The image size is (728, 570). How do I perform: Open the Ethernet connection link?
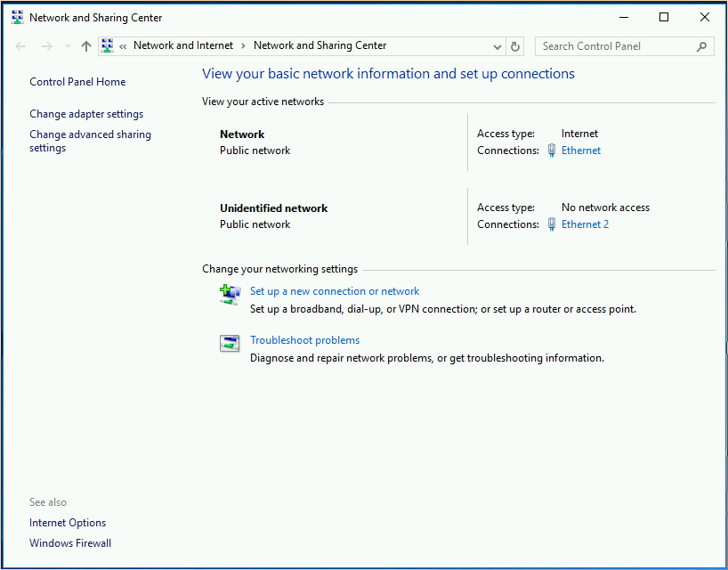[x=581, y=150]
